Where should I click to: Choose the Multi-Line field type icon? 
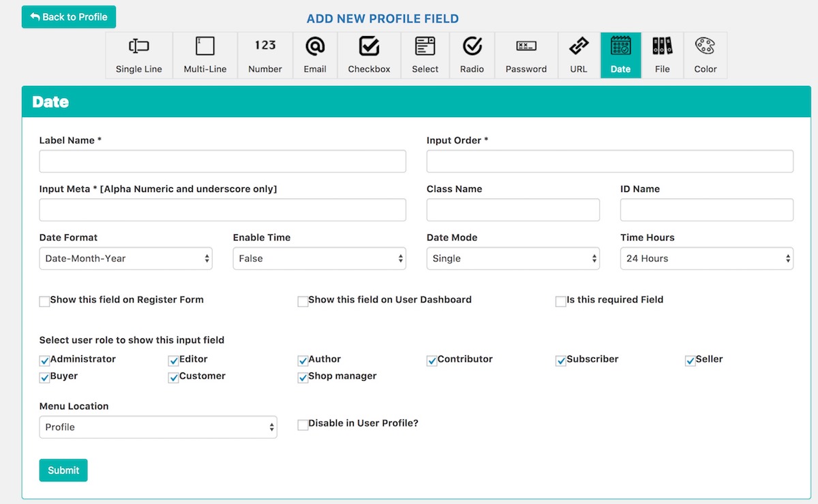click(204, 46)
